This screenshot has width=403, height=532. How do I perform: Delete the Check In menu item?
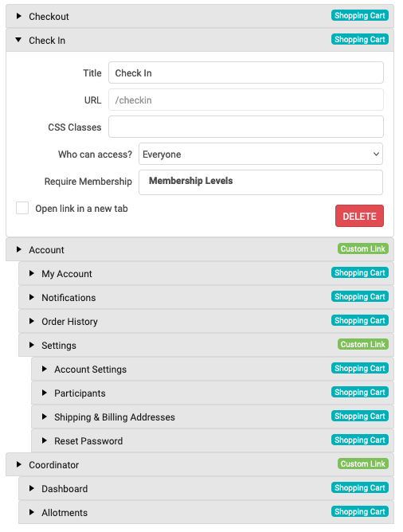click(359, 216)
